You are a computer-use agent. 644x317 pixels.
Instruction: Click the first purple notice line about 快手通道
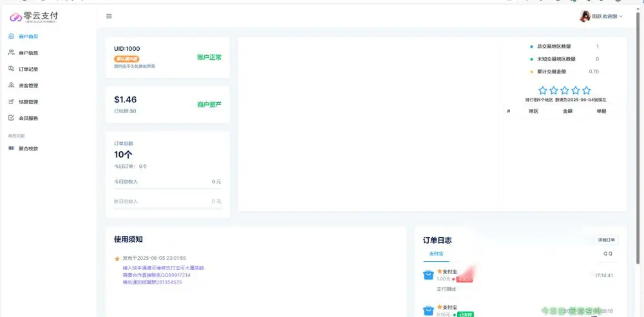163,268
